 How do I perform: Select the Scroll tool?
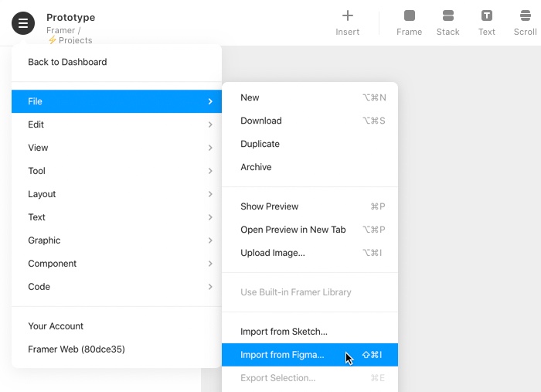click(x=525, y=22)
